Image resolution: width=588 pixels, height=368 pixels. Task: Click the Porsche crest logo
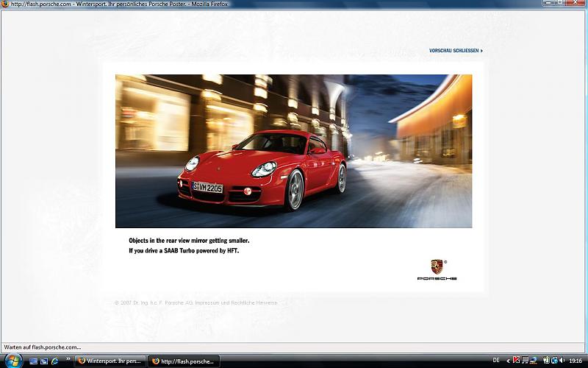437,266
